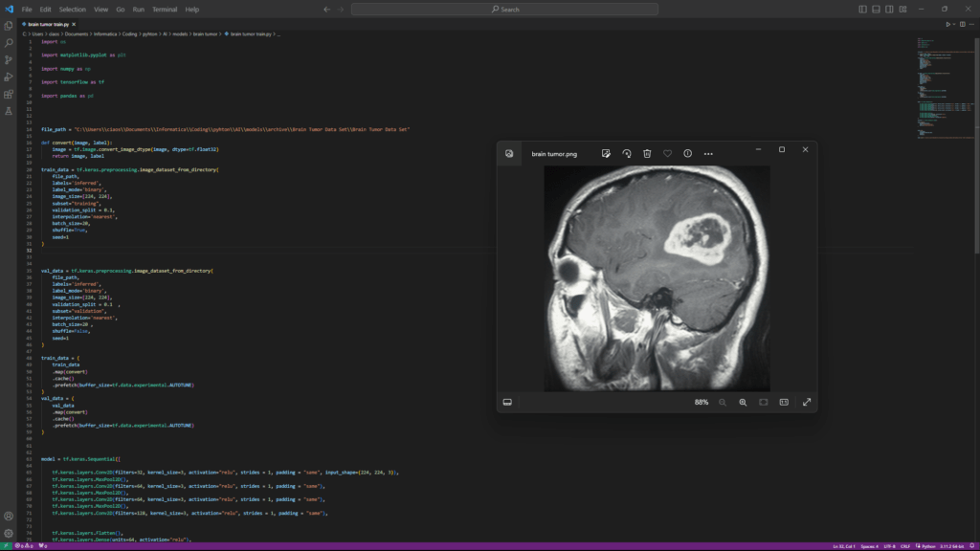The height and width of the screenshot is (551, 980).
Task: Open the Source Control view
Action: [8, 60]
